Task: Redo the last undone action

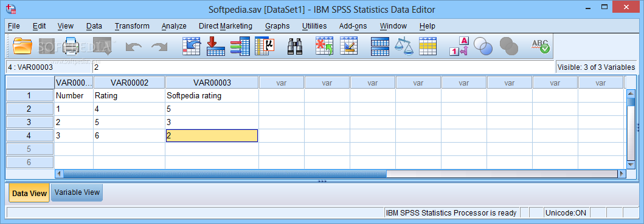Action: click(x=159, y=46)
